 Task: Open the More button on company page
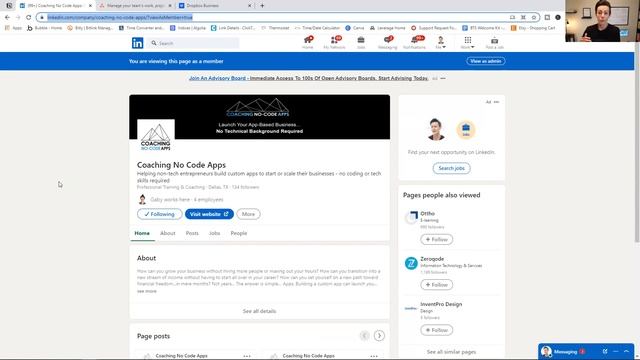point(248,214)
